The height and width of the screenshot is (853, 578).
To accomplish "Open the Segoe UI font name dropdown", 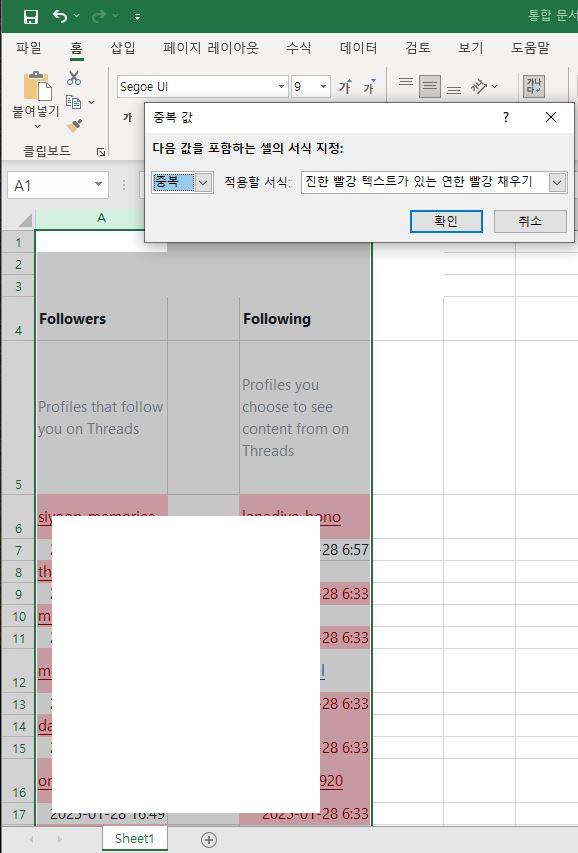I will pyautogui.click(x=281, y=86).
